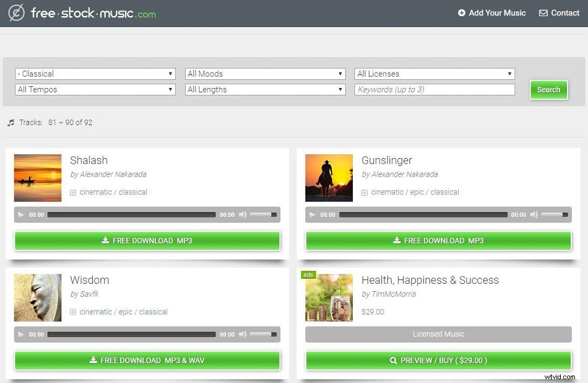Open the All Moods dropdown
This screenshot has width=588, height=383.
(265, 73)
